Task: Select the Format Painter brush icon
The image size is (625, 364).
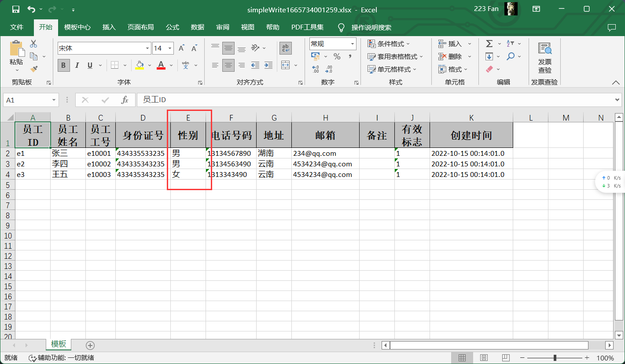Action: (33, 69)
